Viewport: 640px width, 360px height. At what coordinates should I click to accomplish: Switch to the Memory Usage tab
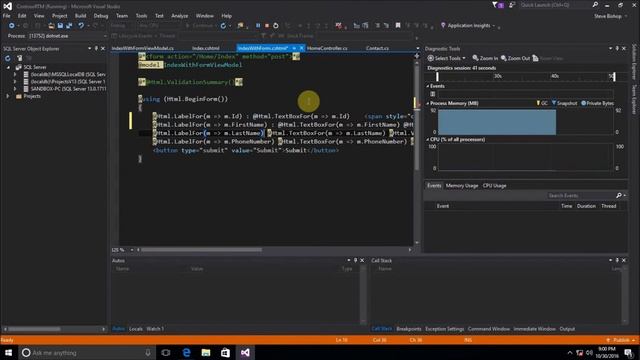[462, 186]
